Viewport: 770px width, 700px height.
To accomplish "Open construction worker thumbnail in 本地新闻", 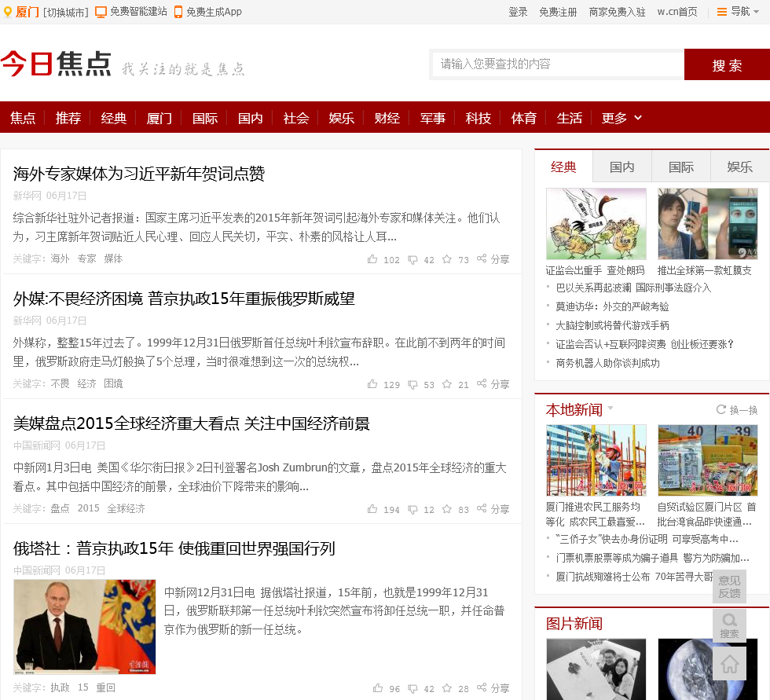I will pyautogui.click(x=596, y=460).
